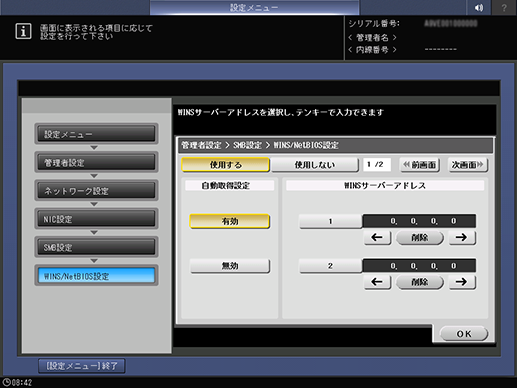Image resolution: width=517 pixels, height=388 pixels.
Task: Click WINS address 1 field showing 0.0.0.0
Action: (419, 221)
